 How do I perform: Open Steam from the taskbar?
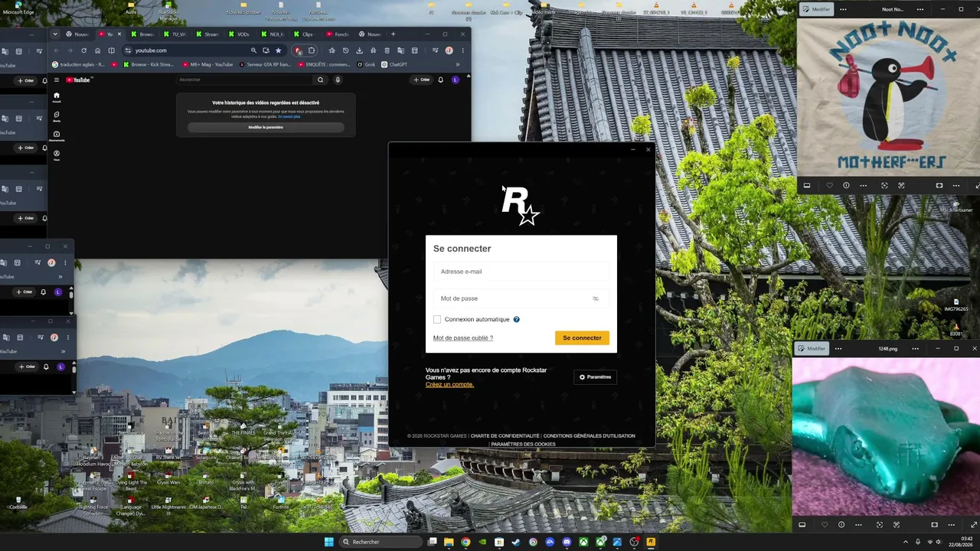(x=516, y=542)
